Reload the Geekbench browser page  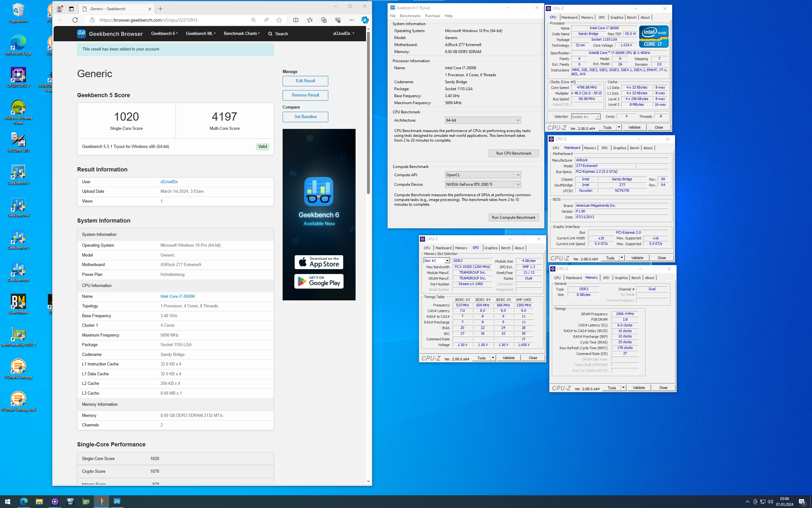(75, 20)
